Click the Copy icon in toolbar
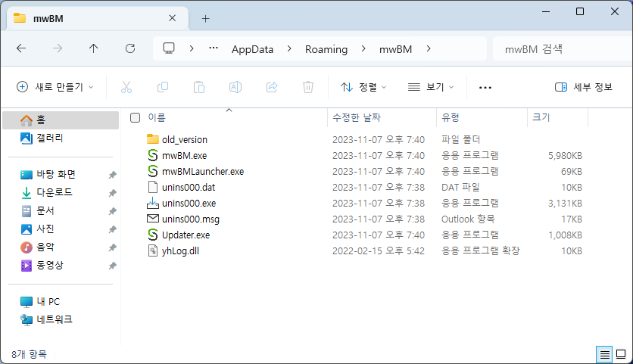The width and height of the screenshot is (633, 364). pyautogui.click(x=163, y=87)
